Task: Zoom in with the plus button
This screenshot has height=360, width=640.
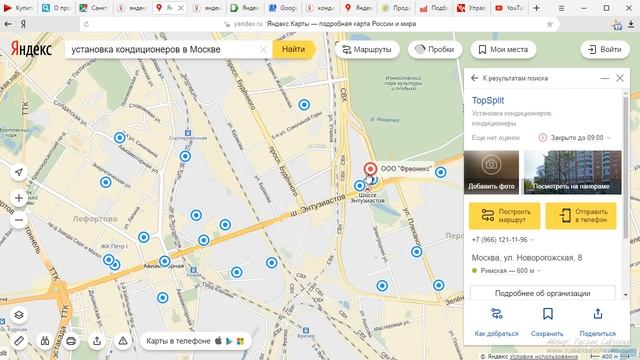Action: 19,198
